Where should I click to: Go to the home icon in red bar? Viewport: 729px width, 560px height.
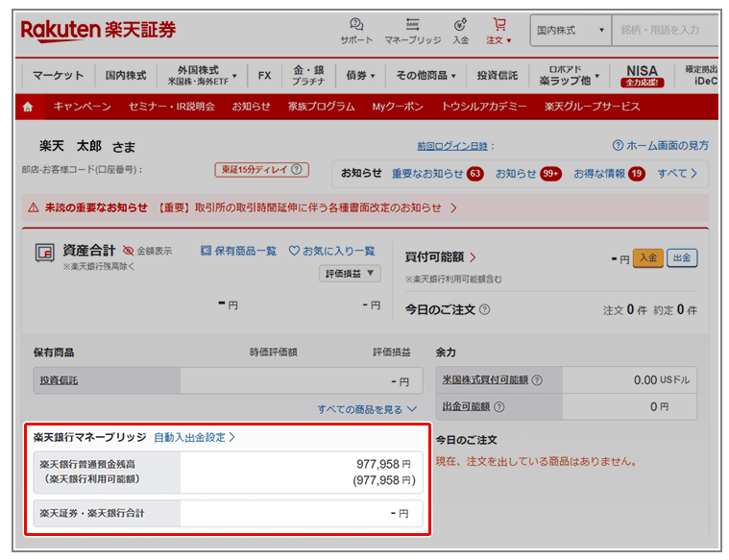pos(28,107)
